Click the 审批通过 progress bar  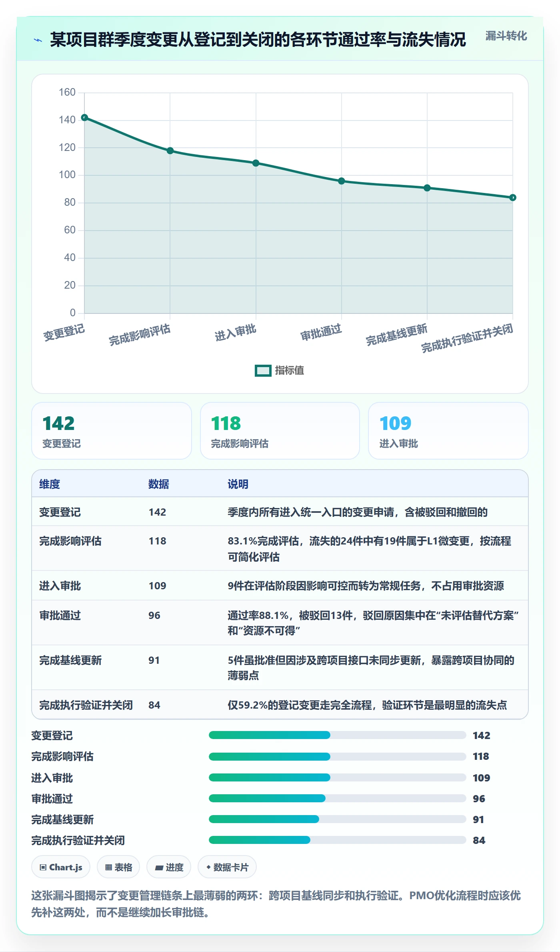tap(337, 798)
